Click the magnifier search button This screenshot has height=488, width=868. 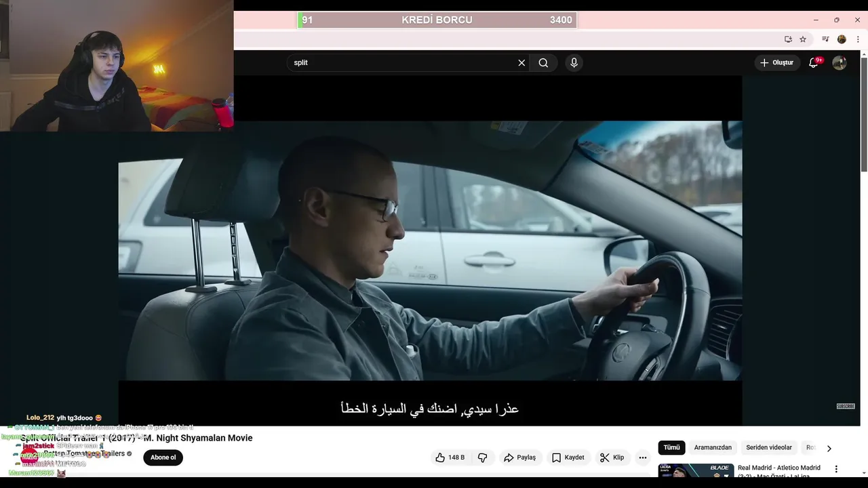coord(543,63)
